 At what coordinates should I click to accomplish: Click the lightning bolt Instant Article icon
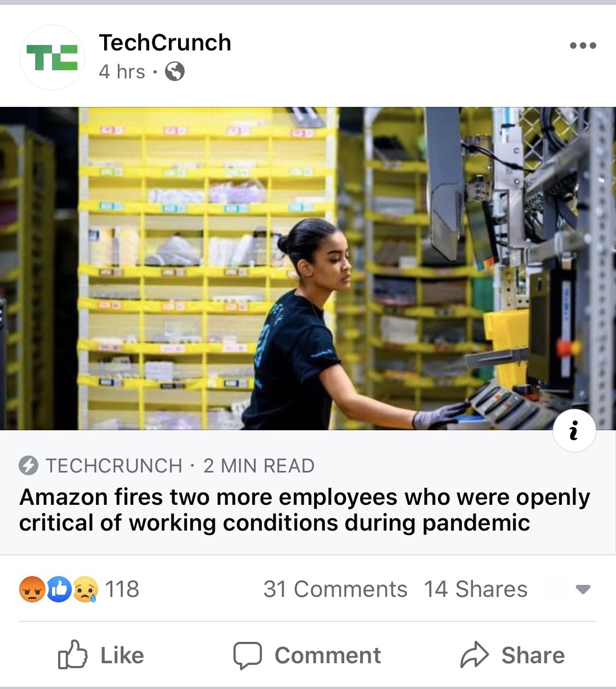click(28, 466)
